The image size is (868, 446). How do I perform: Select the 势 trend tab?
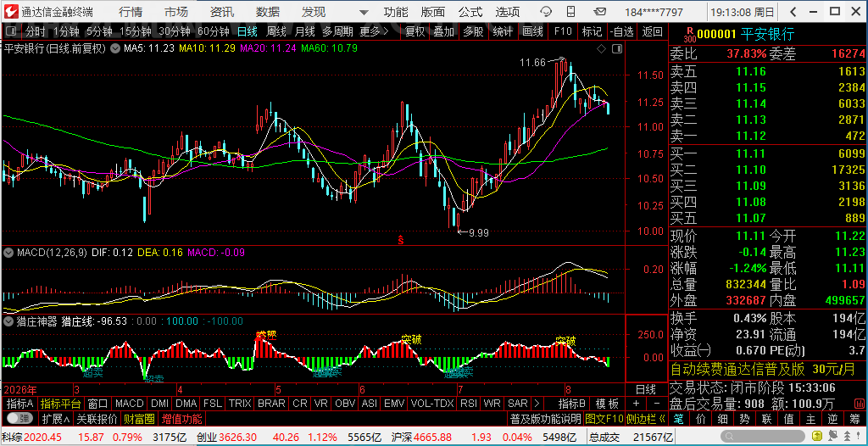(x=744, y=417)
